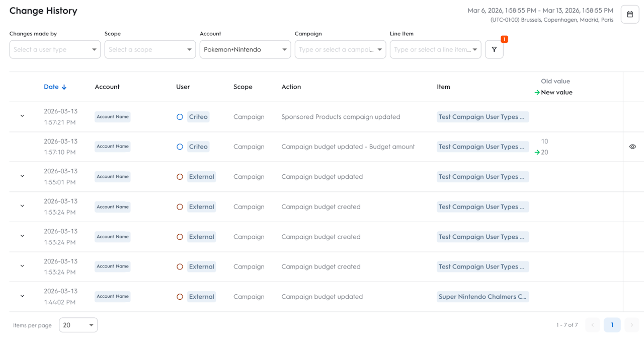Click the eye icon on budget amount row
Screen dimensions: 644x339
(x=632, y=147)
